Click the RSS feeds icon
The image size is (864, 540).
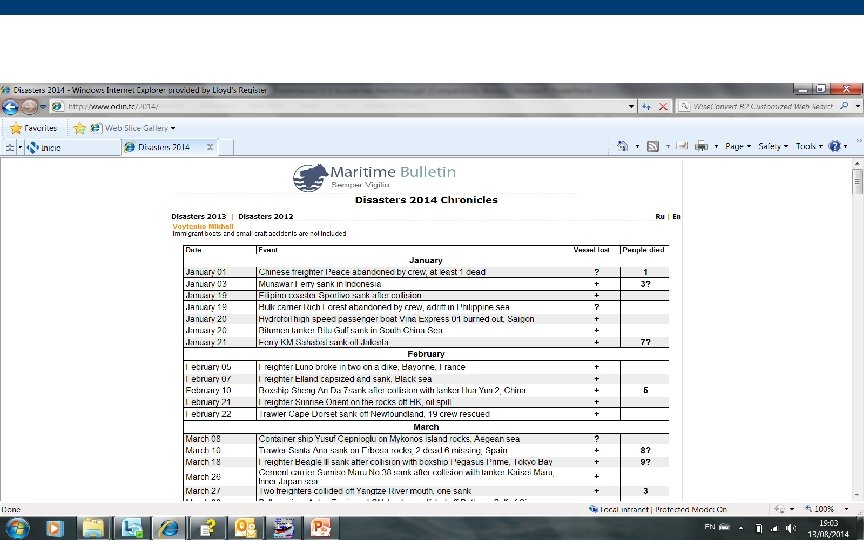point(652,146)
